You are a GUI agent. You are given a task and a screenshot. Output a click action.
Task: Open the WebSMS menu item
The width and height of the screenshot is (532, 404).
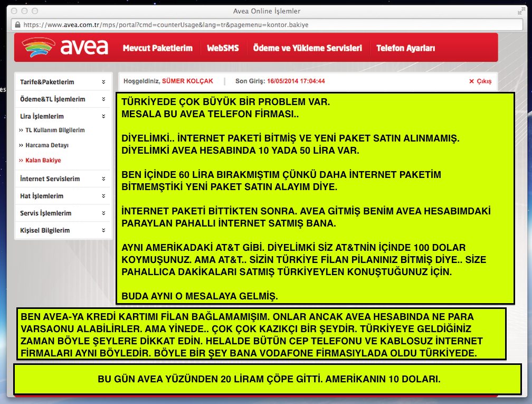tap(223, 48)
